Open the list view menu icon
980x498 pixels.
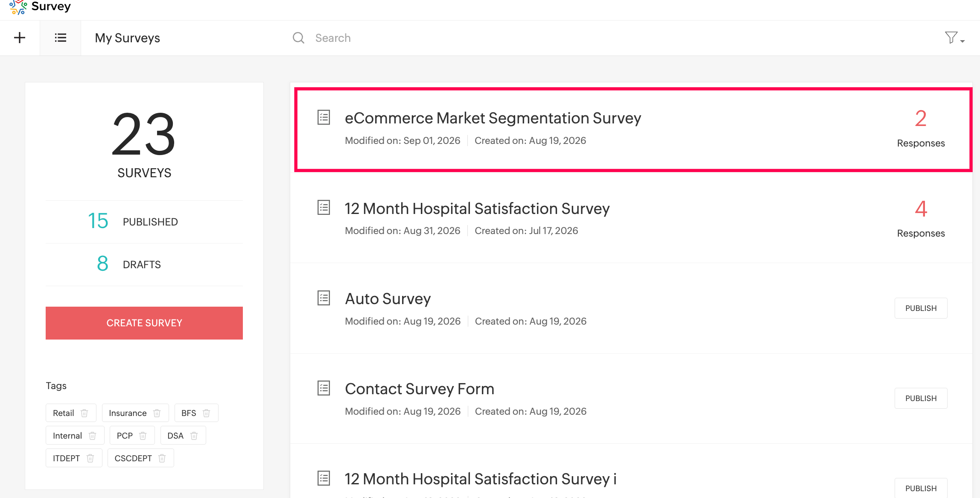click(61, 38)
